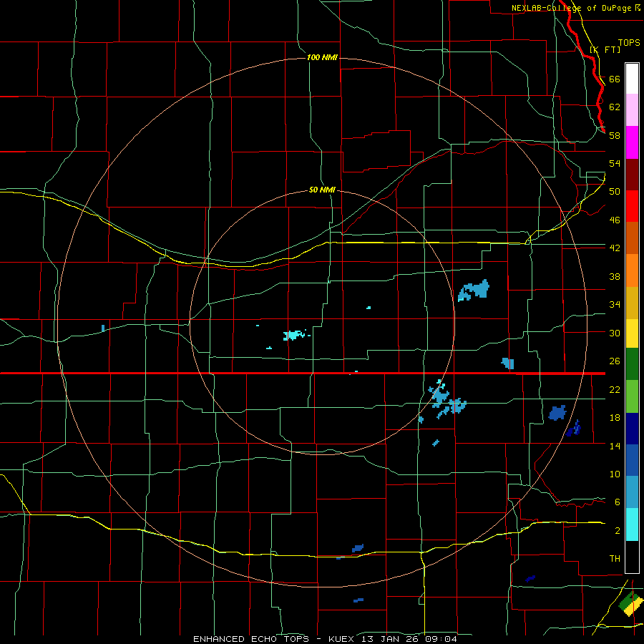
Task: Click the "66" legend value
Action: [615, 79]
